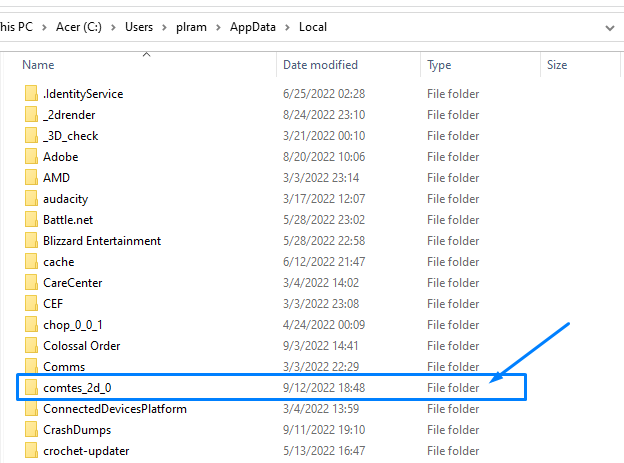Image resolution: width=624 pixels, height=463 pixels.
Task: Click the audacity folder icon
Action: click(x=30, y=199)
